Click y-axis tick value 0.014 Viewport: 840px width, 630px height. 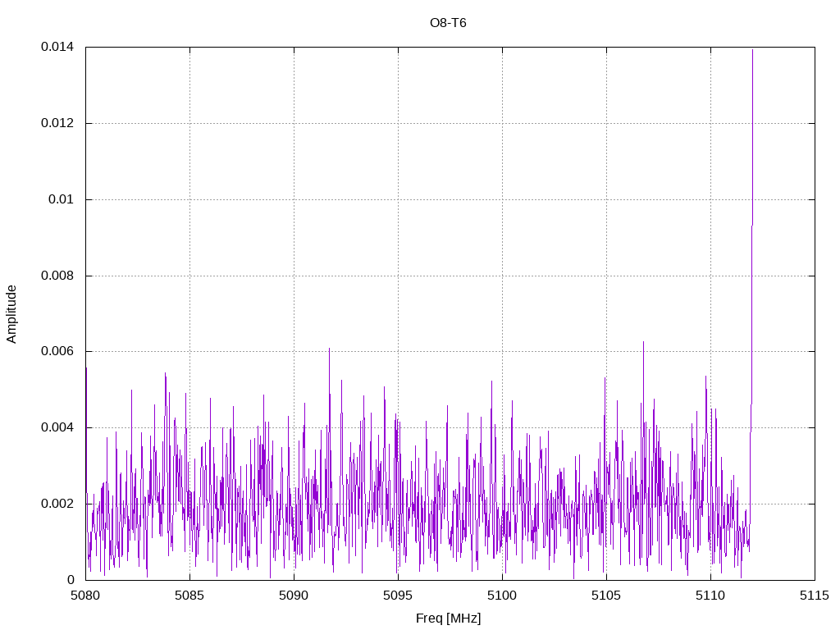pyautogui.click(x=57, y=47)
